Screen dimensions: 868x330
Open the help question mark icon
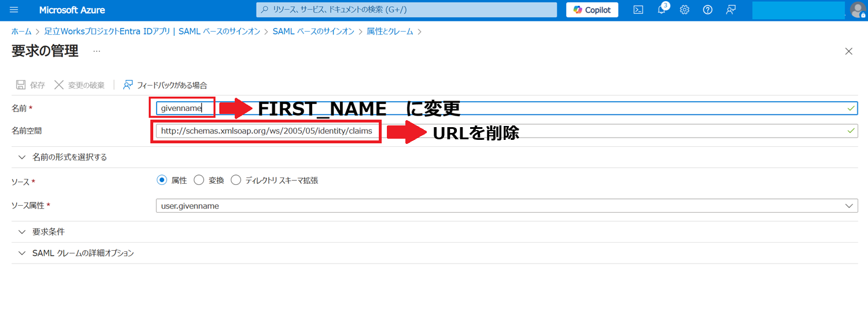pyautogui.click(x=707, y=10)
